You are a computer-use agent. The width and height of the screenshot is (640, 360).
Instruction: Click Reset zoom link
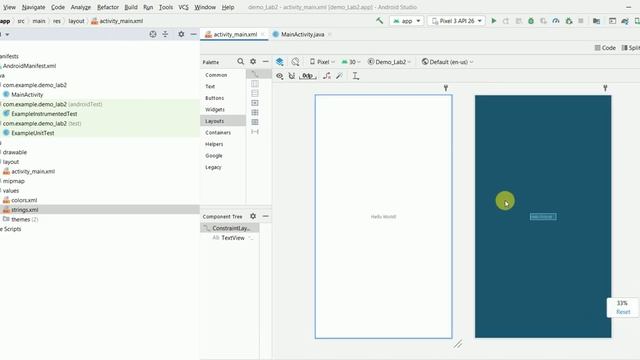click(x=623, y=311)
